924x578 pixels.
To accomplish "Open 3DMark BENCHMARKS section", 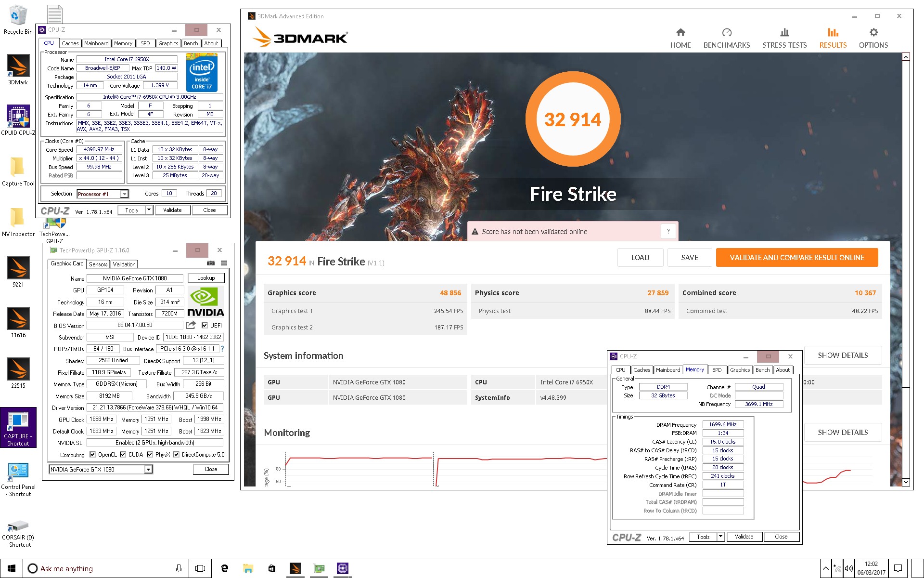I will [x=727, y=38].
